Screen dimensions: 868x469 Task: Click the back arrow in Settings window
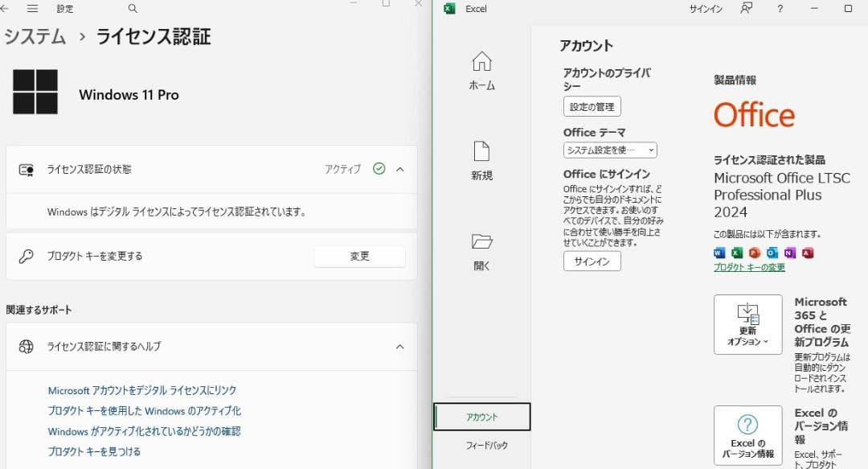pos(5,8)
